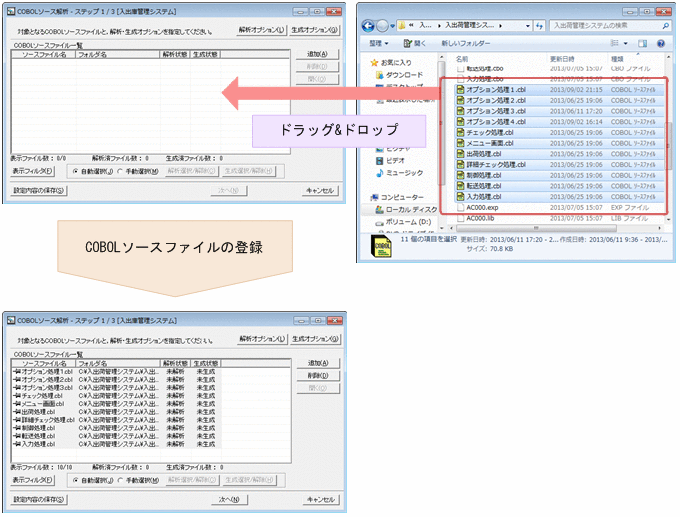The image size is (680, 517).
Task: Click the refresh icon beside Explorer's address bar
Action: (539, 26)
